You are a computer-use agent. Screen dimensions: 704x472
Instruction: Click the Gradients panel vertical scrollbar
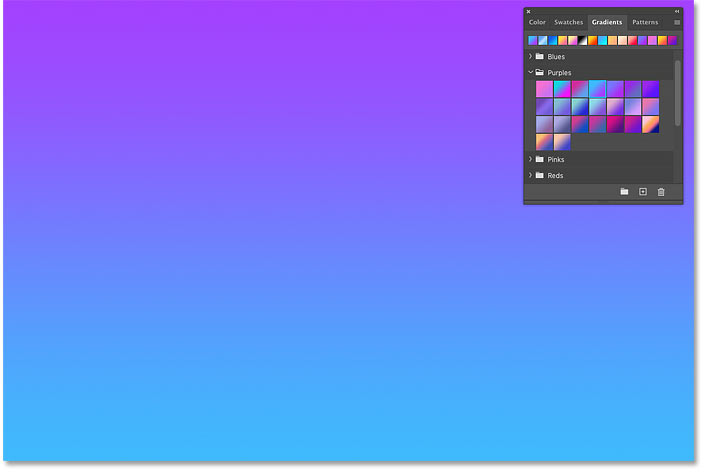coord(678,93)
